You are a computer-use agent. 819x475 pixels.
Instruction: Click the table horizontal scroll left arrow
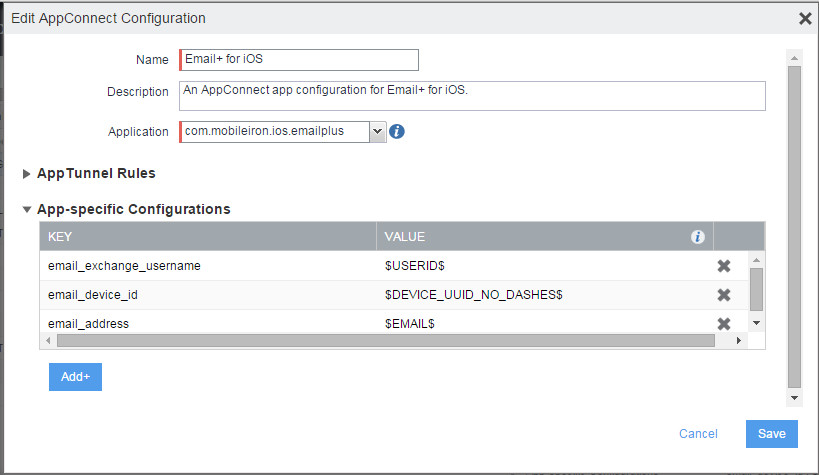coord(48,341)
